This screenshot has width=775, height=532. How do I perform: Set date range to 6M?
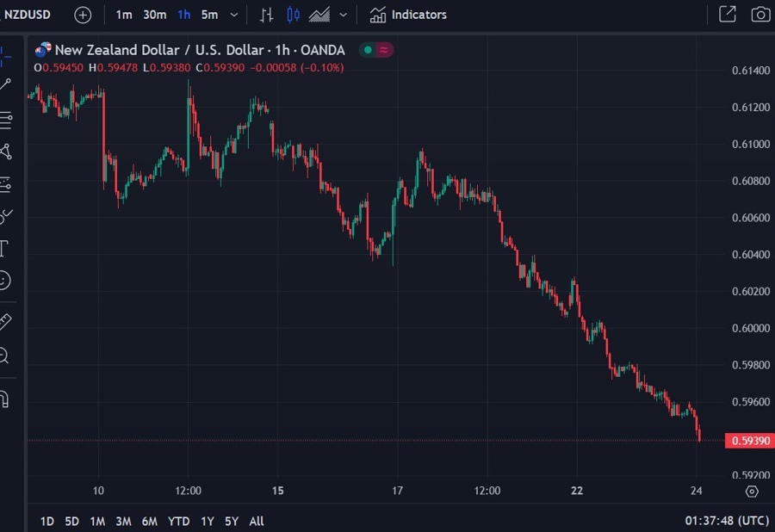149,521
